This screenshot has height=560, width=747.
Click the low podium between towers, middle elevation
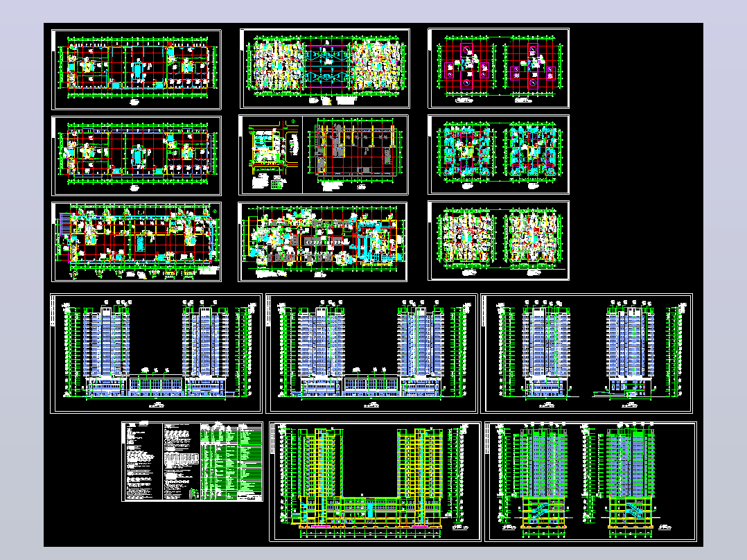pos(371,385)
